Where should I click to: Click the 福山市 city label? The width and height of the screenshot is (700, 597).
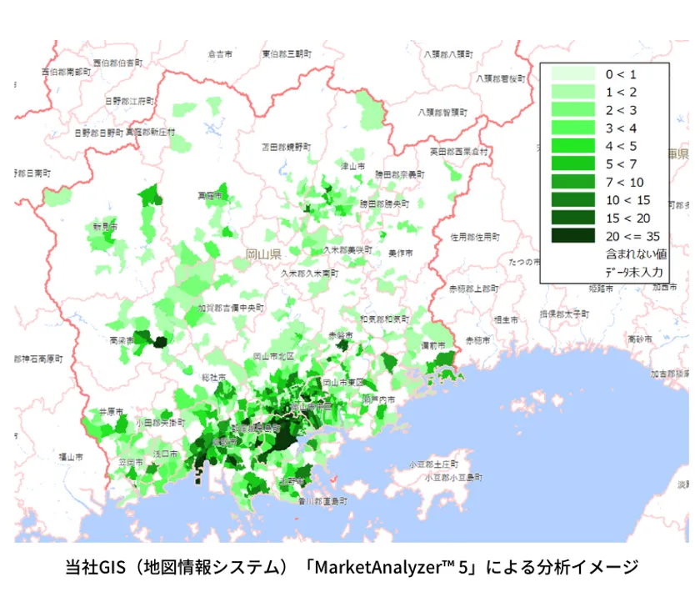pos(71,457)
